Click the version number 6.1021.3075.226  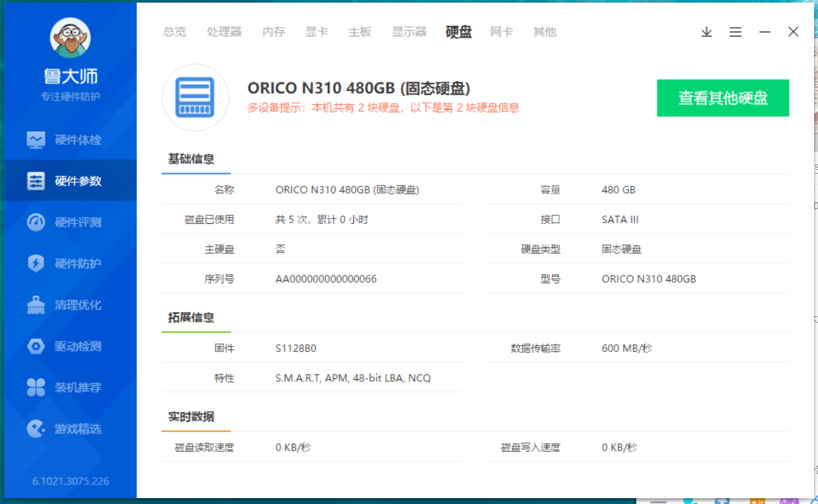(71, 481)
